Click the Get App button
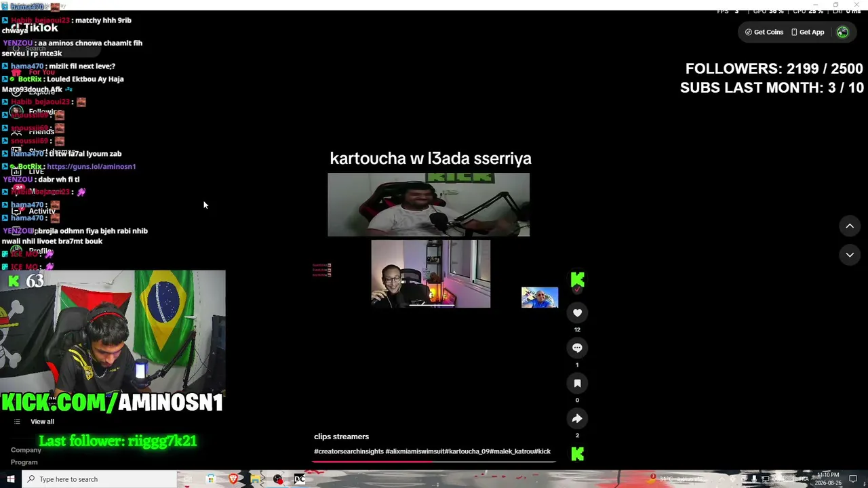 (x=808, y=32)
